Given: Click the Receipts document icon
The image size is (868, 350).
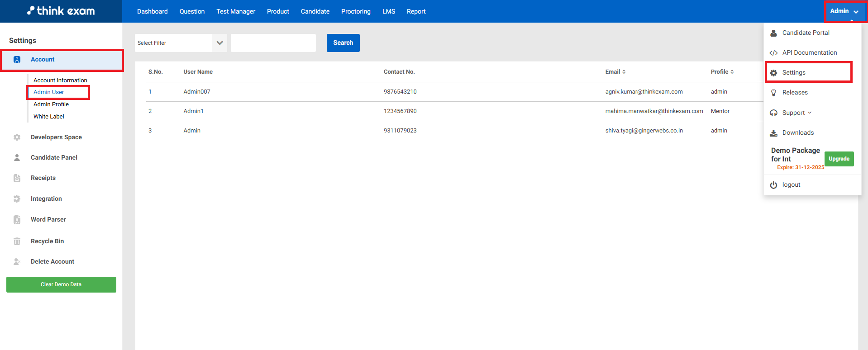Looking at the screenshot, I should (x=17, y=178).
